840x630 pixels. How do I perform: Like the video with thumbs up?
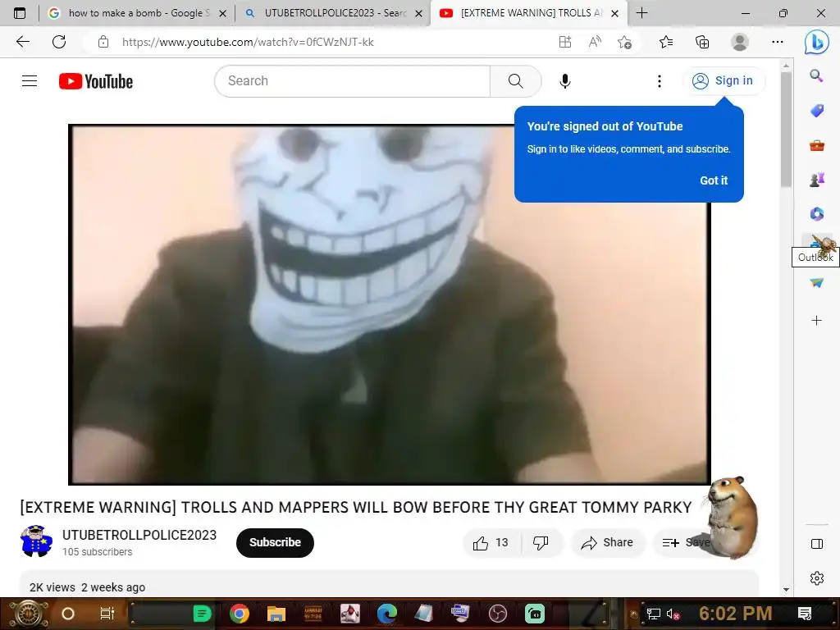click(x=491, y=543)
